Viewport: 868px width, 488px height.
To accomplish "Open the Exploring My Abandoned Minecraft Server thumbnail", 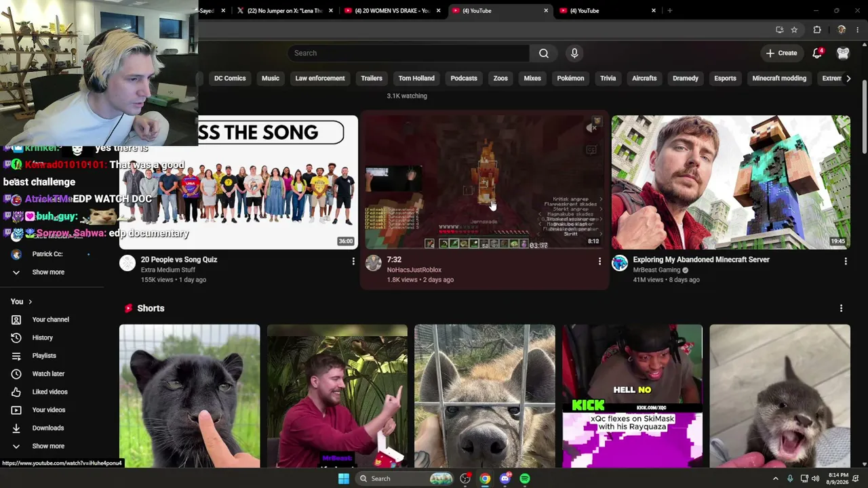I will point(731,182).
